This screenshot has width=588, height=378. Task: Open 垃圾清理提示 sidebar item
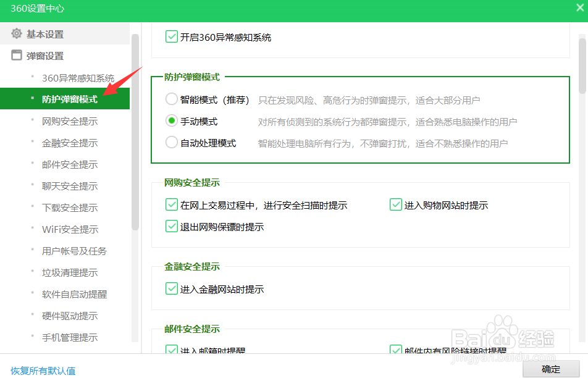[x=70, y=272]
